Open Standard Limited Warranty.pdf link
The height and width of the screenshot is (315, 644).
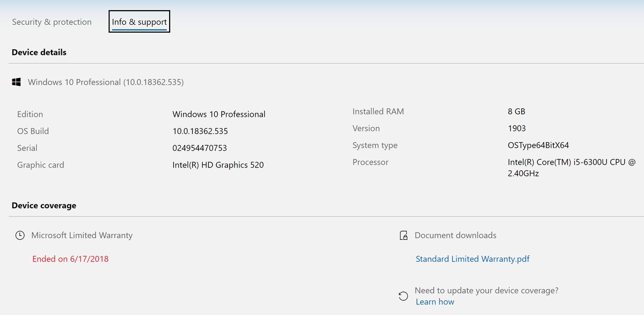pos(472,259)
